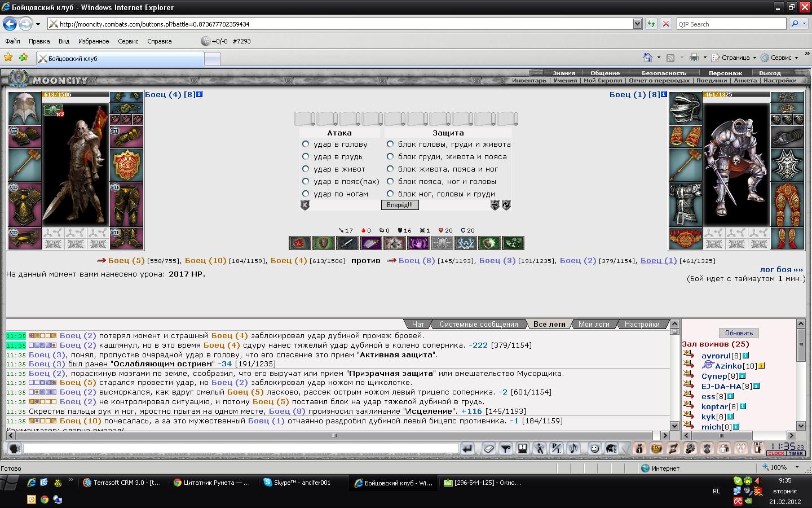Click the eraser clear chat icon
The image size is (812, 508).
pyautogui.click(x=489, y=449)
